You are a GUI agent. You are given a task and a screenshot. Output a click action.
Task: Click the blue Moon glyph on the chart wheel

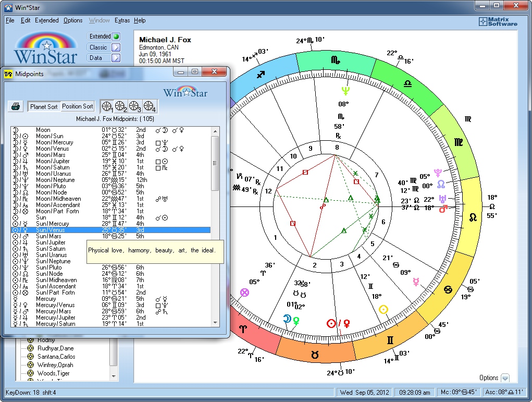pos(287,319)
